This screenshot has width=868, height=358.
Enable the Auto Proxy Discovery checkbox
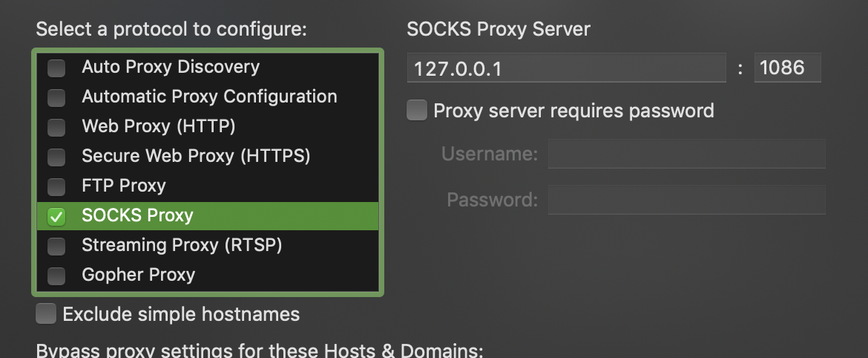point(56,68)
